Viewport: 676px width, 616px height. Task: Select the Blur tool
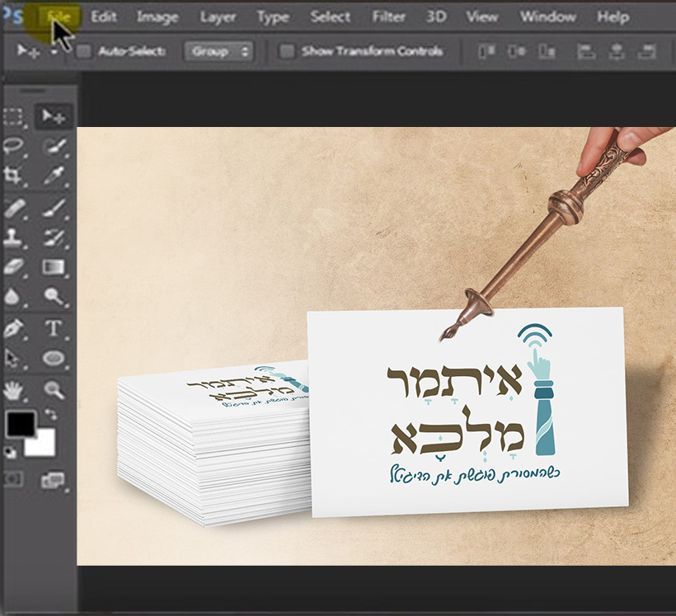point(13,296)
